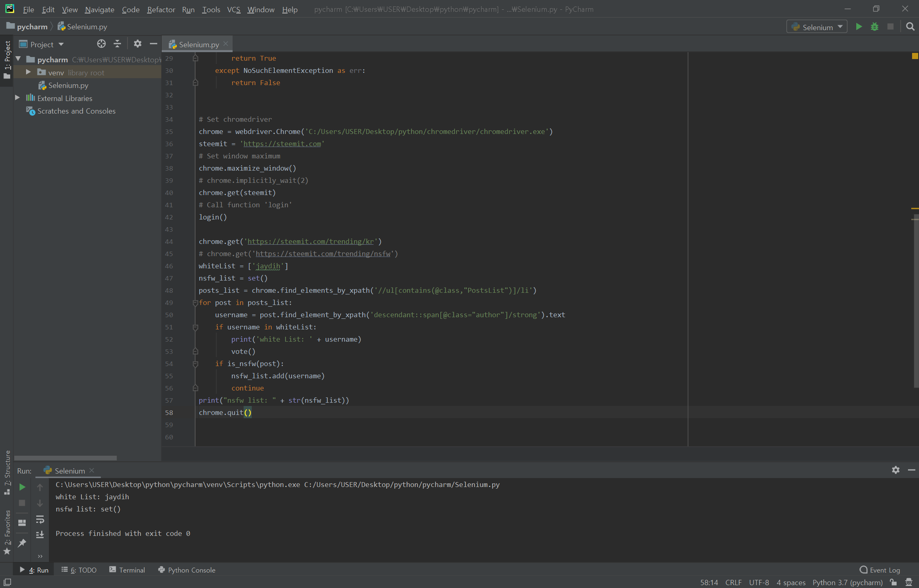Open Search Everywhere magnifier icon

point(910,27)
